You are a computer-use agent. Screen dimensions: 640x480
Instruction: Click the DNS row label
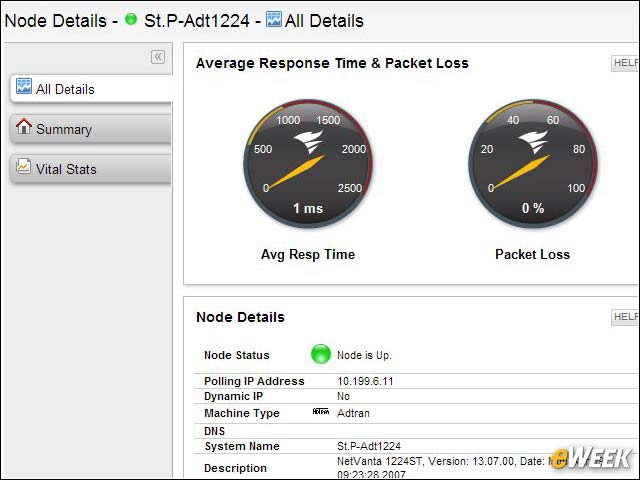(214, 431)
